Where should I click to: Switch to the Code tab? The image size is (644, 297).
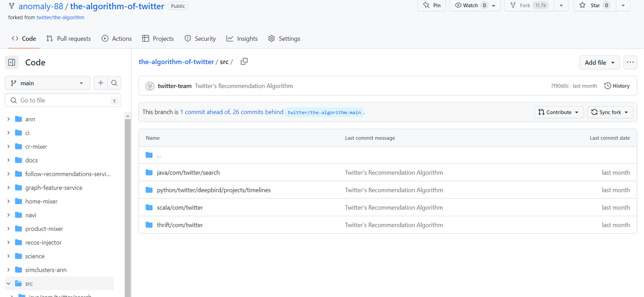coord(24,39)
